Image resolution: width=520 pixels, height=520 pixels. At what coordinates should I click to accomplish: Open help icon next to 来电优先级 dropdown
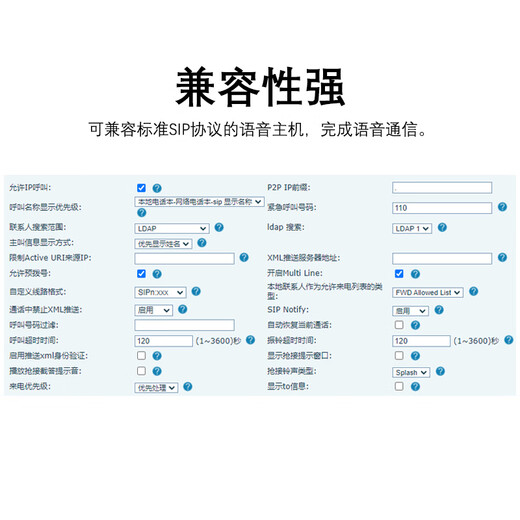(188, 386)
